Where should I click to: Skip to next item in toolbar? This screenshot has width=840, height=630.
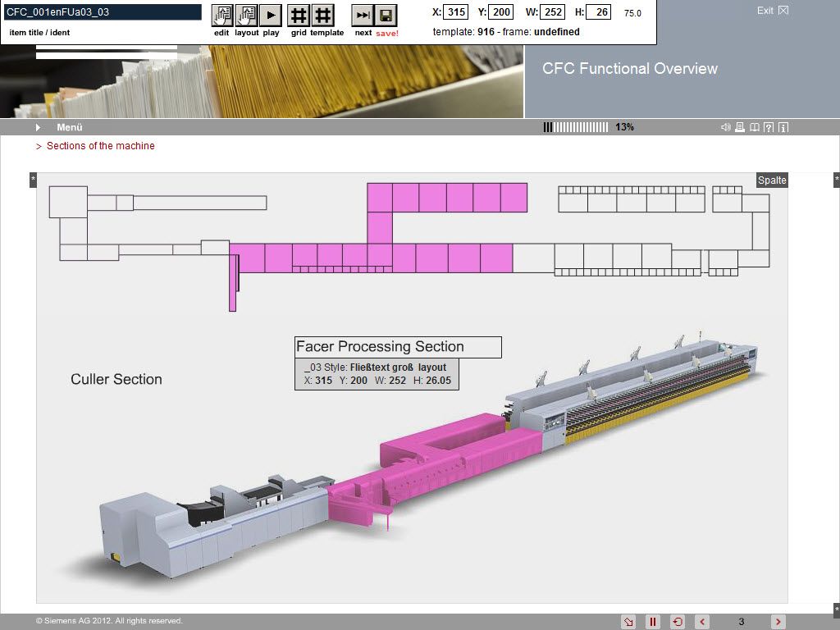[x=363, y=16]
